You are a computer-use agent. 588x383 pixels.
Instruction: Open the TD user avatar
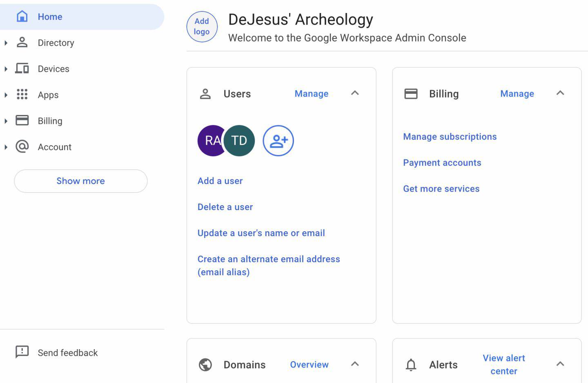point(239,140)
